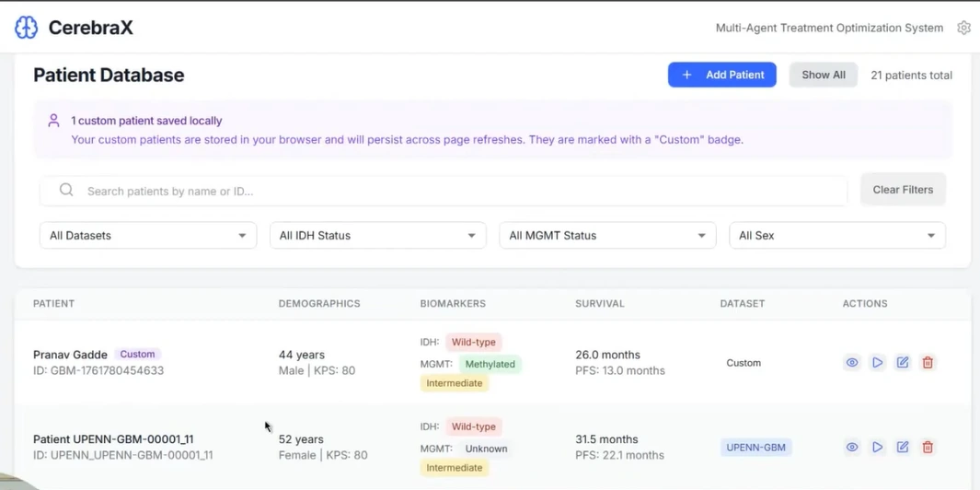
Task: Click the PFS: 22.1 months text
Action: tap(620, 455)
